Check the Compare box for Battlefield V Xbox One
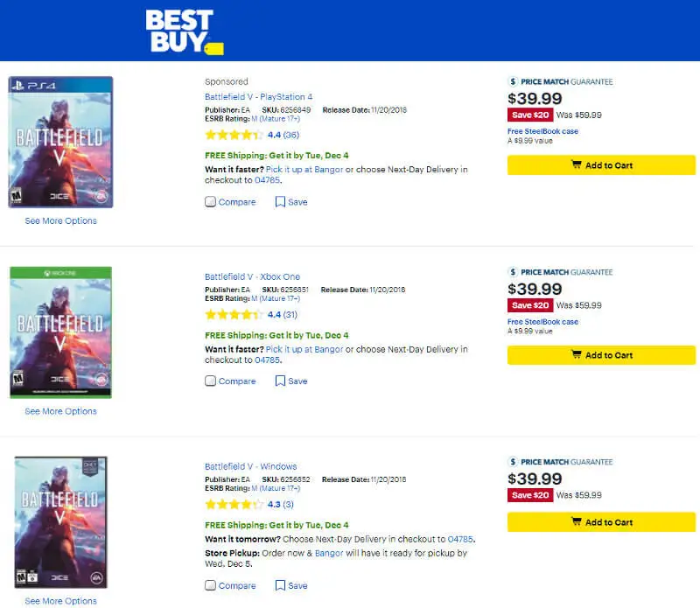The image size is (700, 608). click(210, 381)
